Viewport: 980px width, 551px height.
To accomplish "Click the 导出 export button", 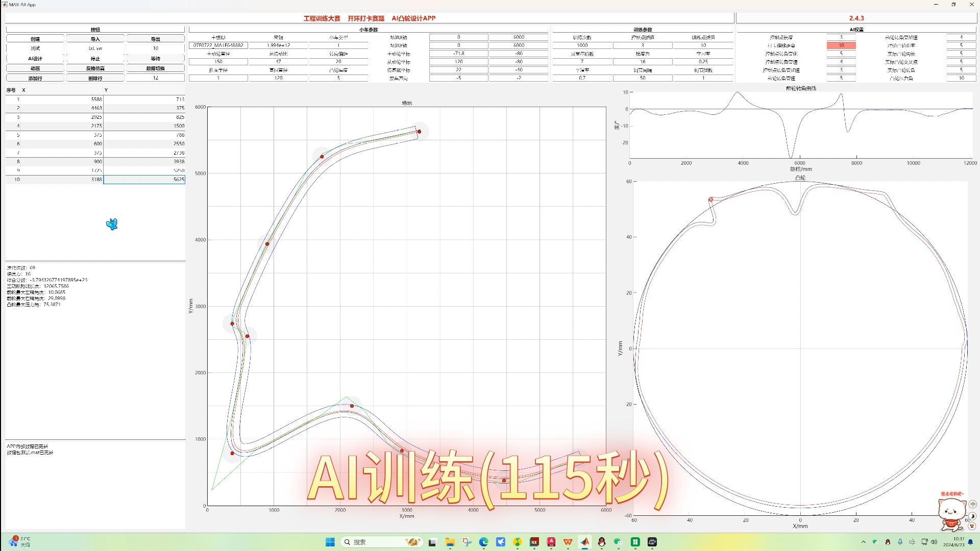I will [155, 39].
